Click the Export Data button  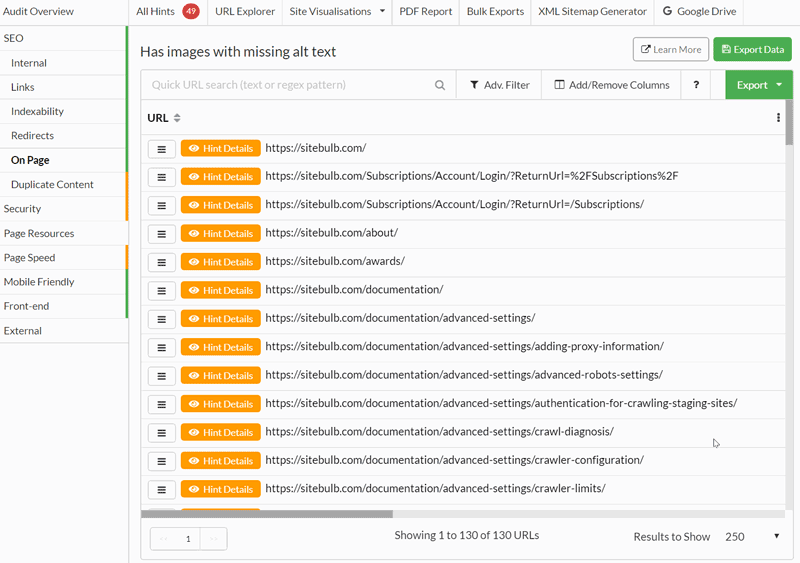point(753,50)
